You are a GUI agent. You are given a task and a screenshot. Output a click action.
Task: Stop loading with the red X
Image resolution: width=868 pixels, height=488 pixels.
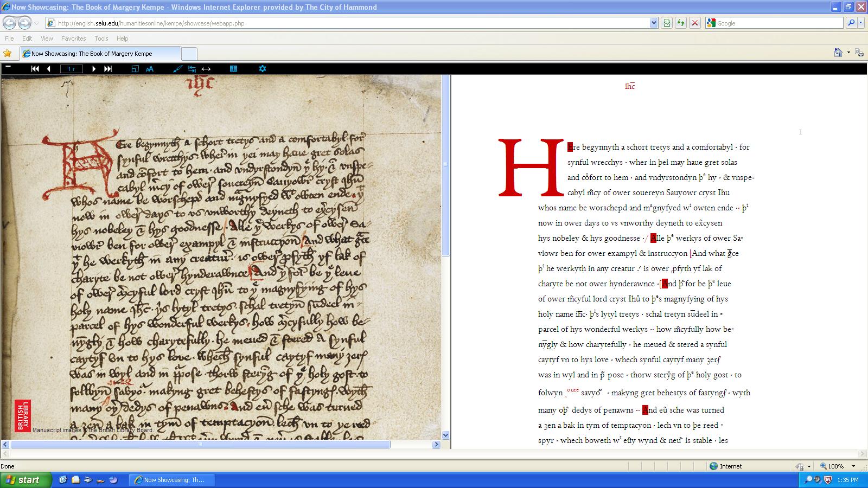tap(694, 23)
